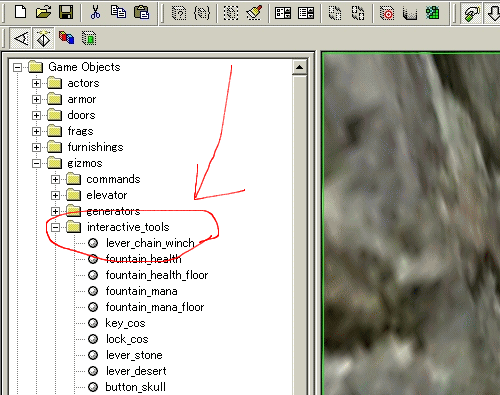The width and height of the screenshot is (500, 395).
Task: Expand the doors folder
Action: 36,115
